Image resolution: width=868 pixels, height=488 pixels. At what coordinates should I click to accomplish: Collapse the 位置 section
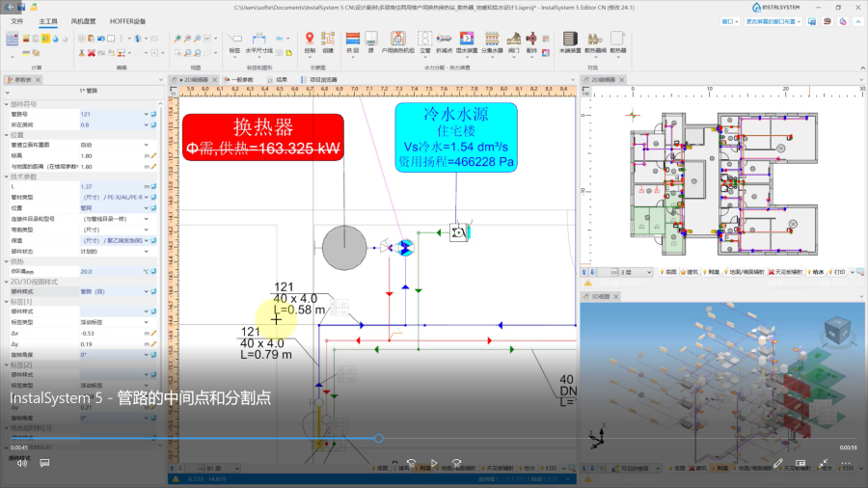pyautogui.click(x=7, y=135)
